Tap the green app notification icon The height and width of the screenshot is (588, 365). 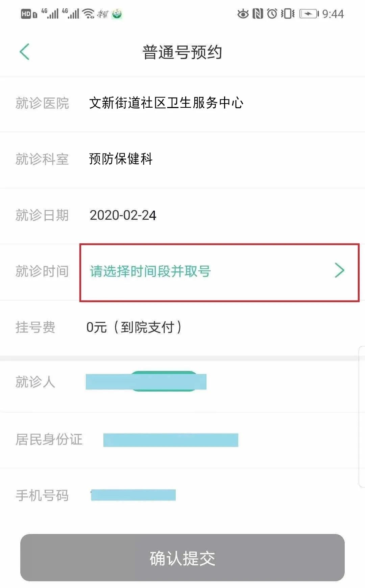point(117,14)
